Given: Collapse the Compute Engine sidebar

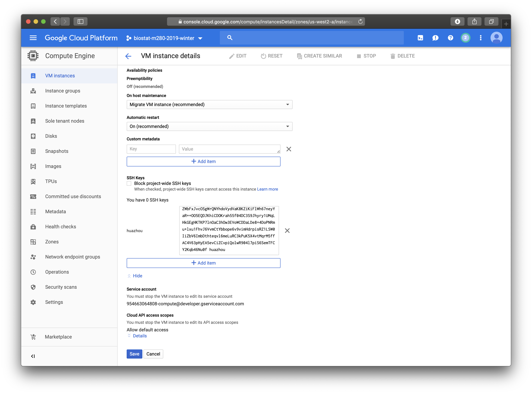Looking at the screenshot, I should (x=33, y=356).
